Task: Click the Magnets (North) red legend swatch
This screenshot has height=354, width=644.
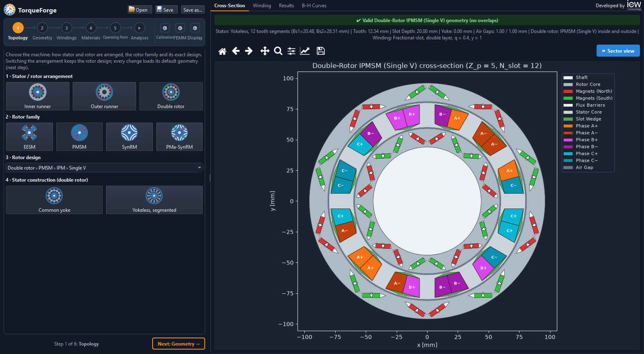Action: [x=568, y=91]
